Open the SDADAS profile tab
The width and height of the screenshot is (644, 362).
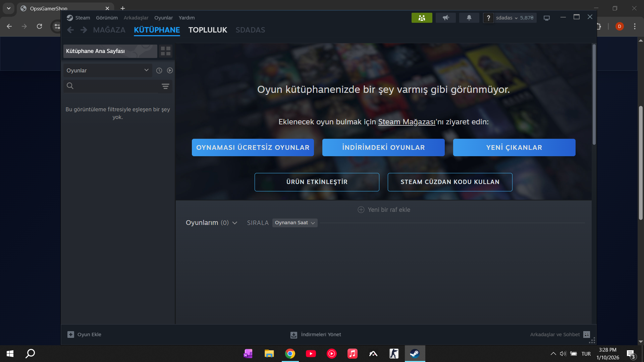(x=250, y=30)
